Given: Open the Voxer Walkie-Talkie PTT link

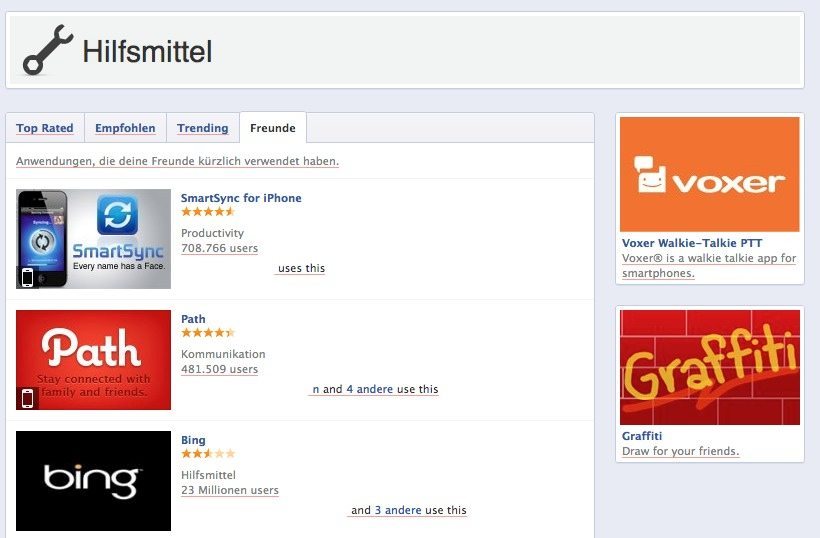Looking at the screenshot, I should click(x=692, y=243).
